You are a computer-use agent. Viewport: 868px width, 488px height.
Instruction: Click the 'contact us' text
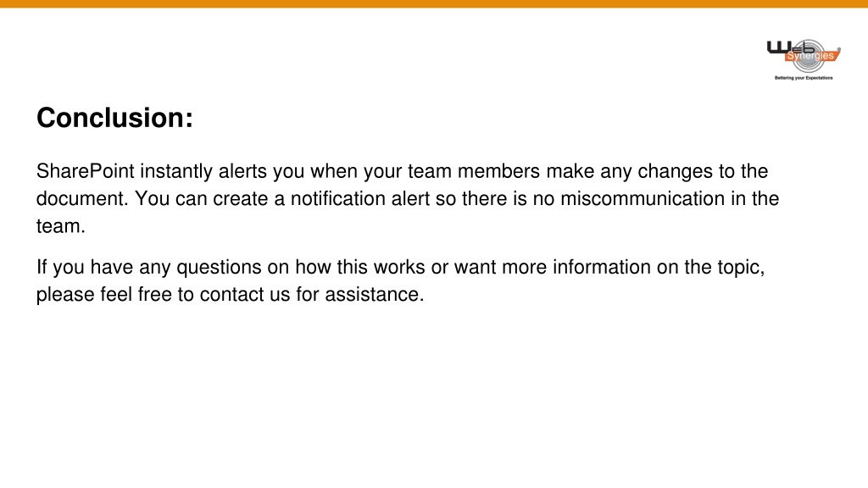[245, 294]
